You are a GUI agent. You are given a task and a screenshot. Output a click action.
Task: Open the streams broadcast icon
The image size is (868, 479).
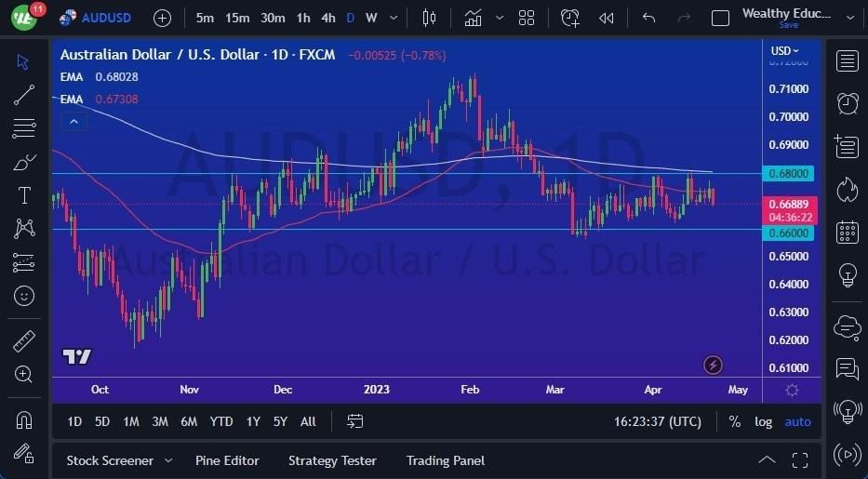click(x=847, y=454)
